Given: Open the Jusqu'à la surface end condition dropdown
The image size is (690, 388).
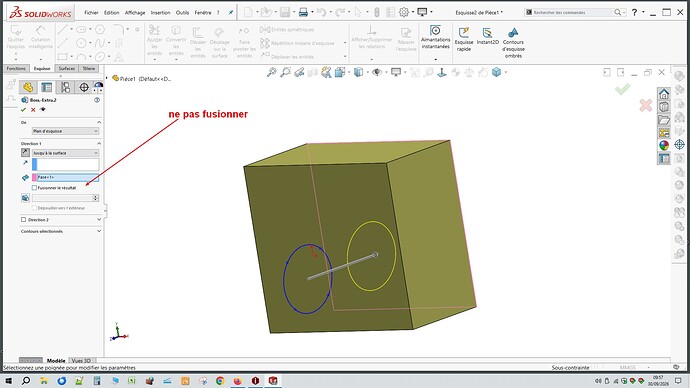Looking at the screenshot, I should click(x=66, y=153).
